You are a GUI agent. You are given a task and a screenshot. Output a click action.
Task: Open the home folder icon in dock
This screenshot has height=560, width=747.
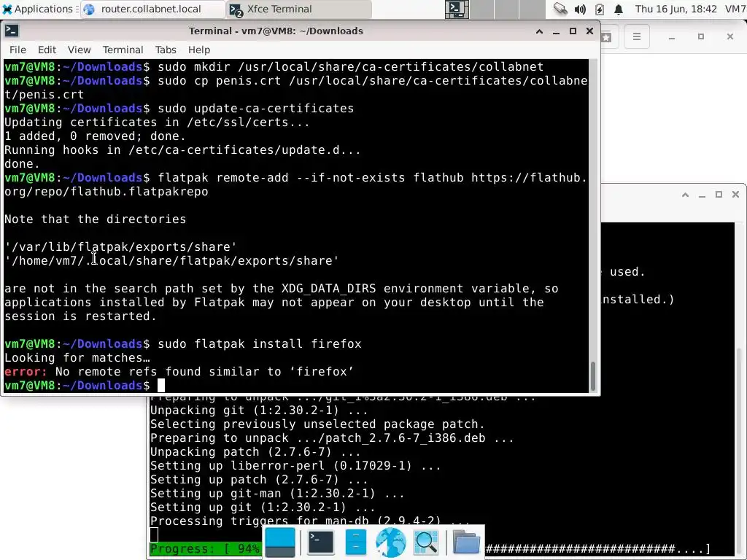point(466,542)
